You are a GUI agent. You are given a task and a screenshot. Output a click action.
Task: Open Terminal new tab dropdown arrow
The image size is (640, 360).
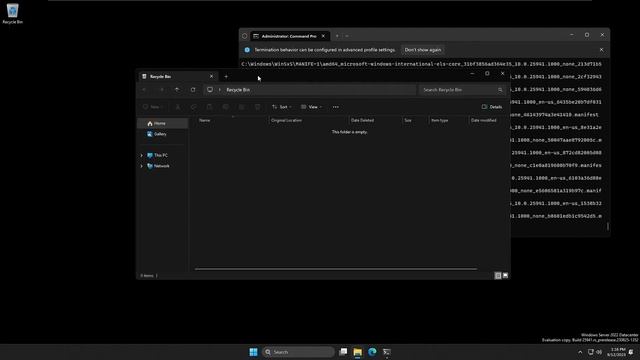[347, 36]
